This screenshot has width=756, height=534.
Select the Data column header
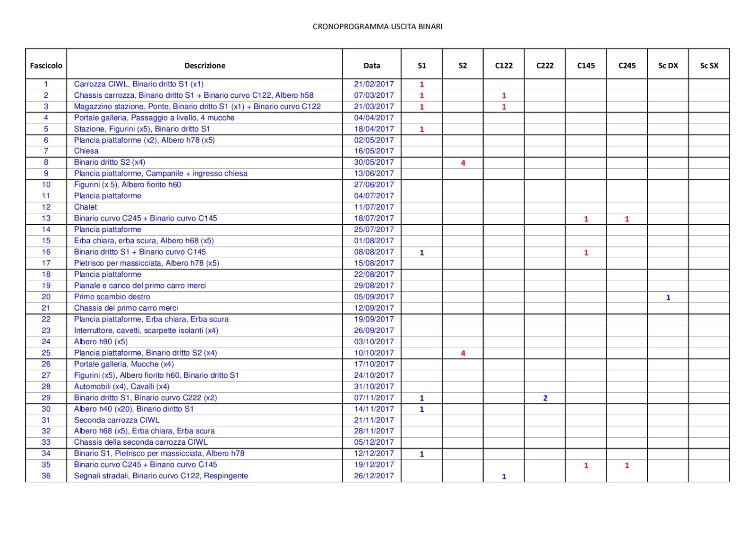pyautogui.click(x=371, y=66)
